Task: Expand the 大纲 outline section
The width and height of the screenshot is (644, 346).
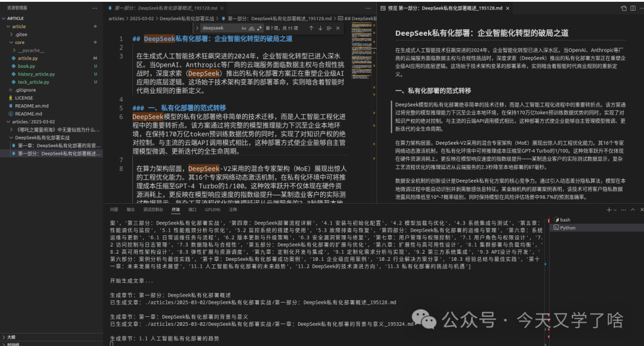Action: click(4, 338)
